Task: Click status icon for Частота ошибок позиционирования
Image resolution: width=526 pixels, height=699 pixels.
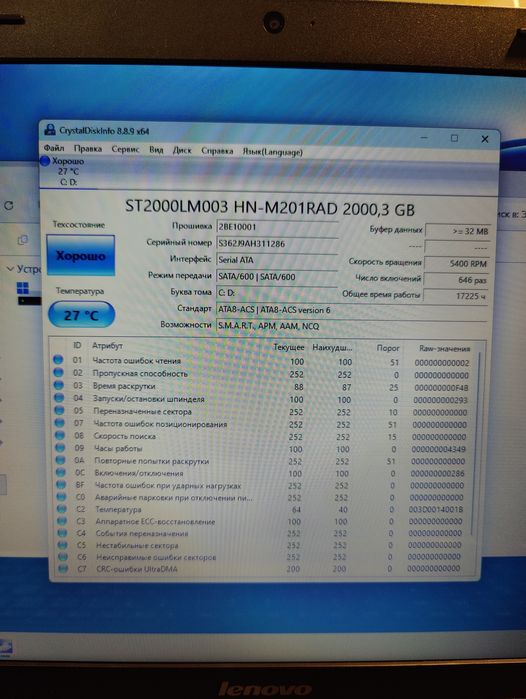Action: (60, 422)
